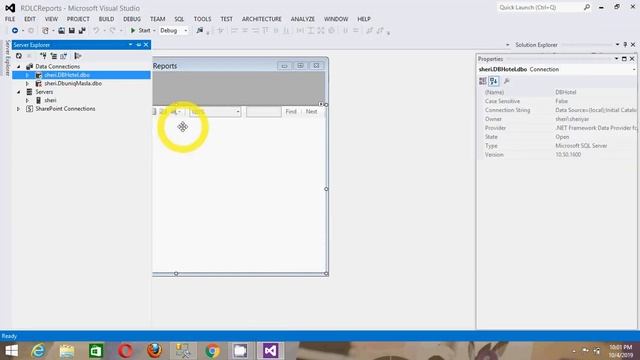
Task: Expand the sheri.DbuniqMasla.dbo connection node
Action: [27, 83]
